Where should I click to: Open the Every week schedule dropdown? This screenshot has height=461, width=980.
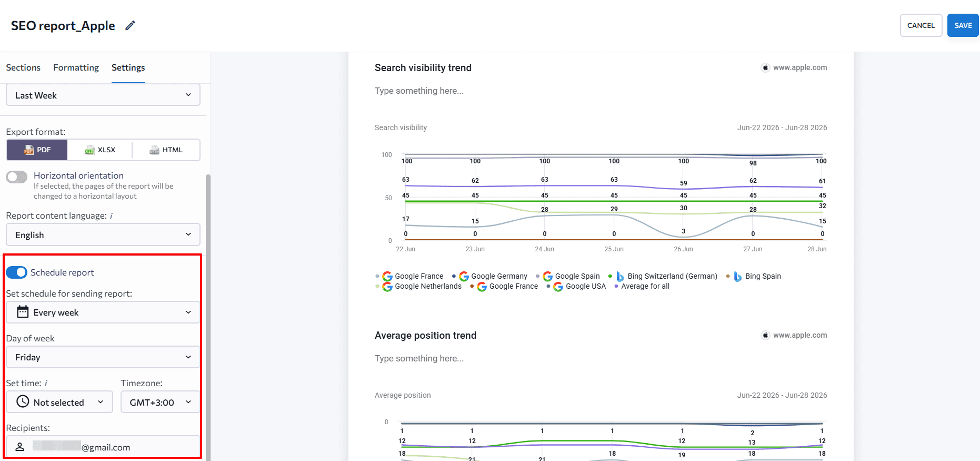tap(103, 312)
